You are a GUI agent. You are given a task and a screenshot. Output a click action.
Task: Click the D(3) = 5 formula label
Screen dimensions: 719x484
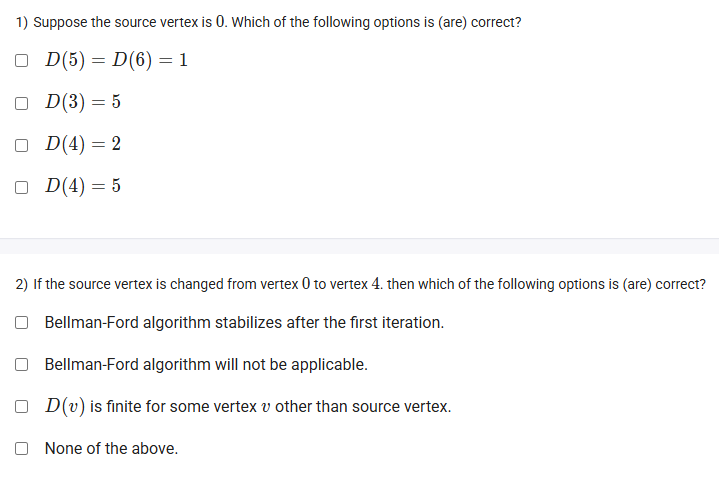point(83,102)
